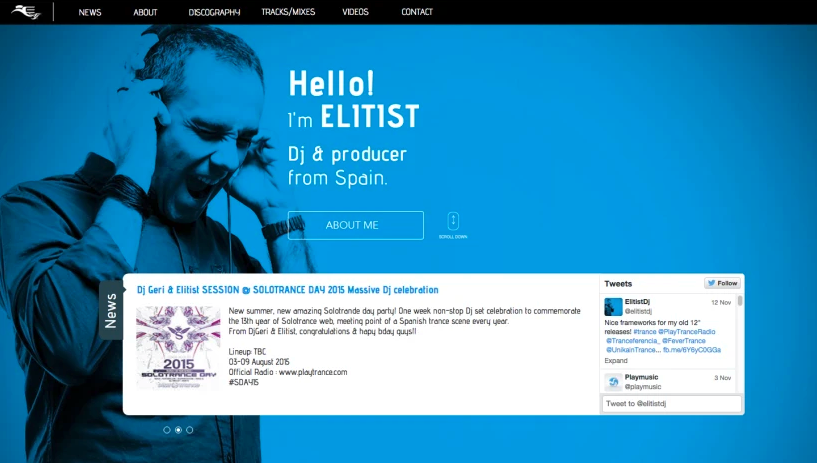817x463 pixels.
Task: Open the VIDEOS section
Action: pyautogui.click(x=355, y=12)
